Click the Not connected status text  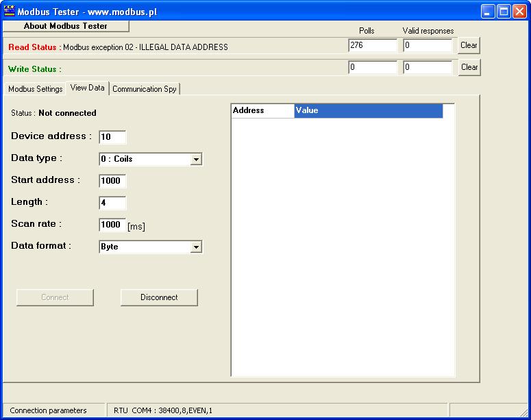67,113
